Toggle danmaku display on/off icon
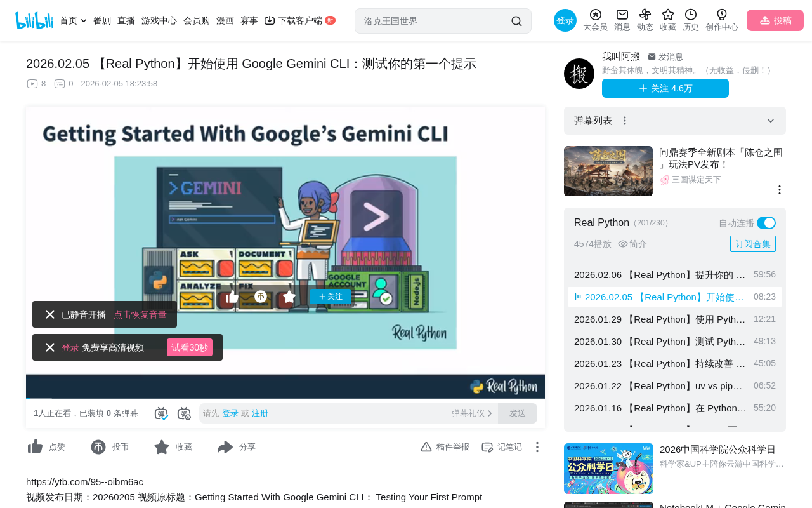 pos(161,413)
